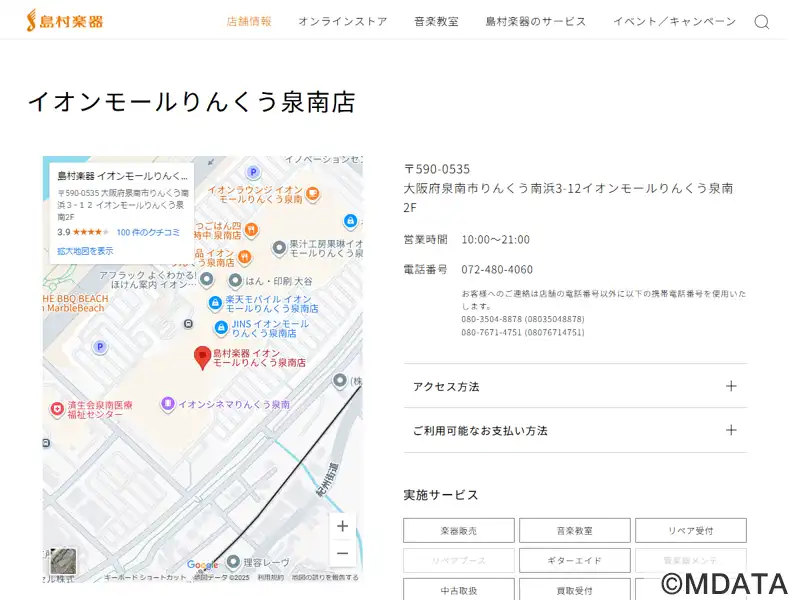Click 楽天モバイル shop marker

215,303
